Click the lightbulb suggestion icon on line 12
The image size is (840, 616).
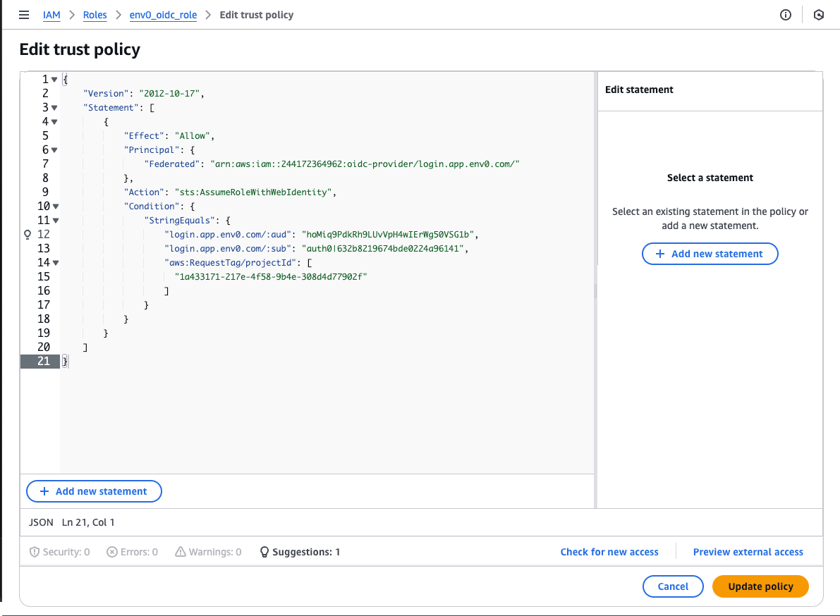click(x=28, y=235)
